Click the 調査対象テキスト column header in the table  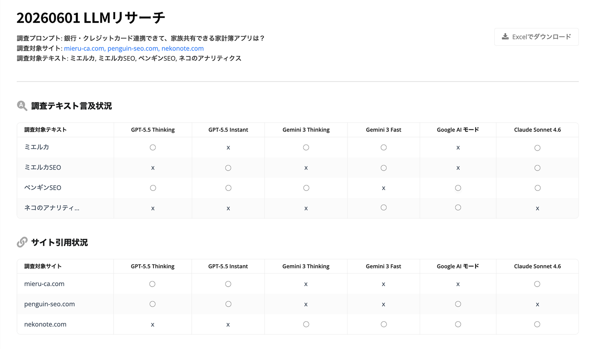point(45,130)
